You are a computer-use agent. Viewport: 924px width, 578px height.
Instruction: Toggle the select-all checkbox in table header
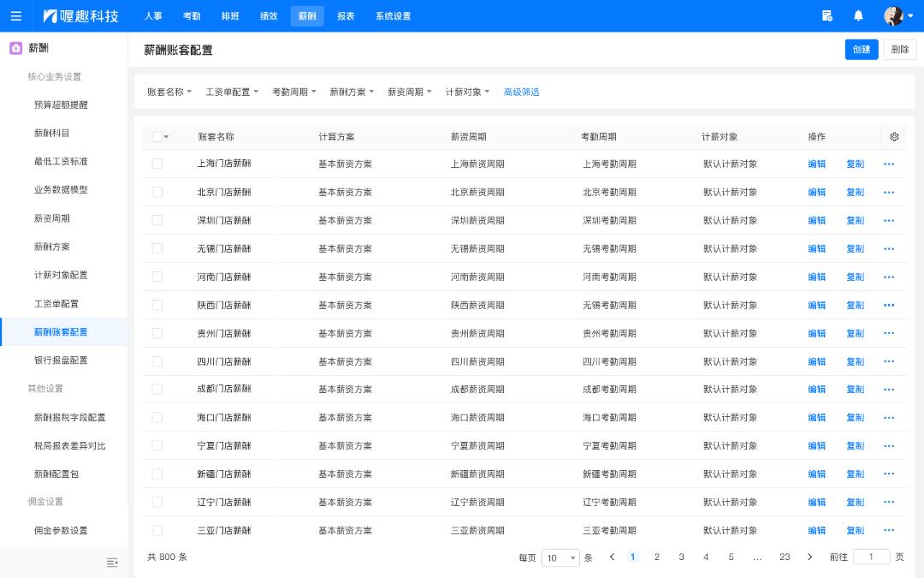pos(157,137)
